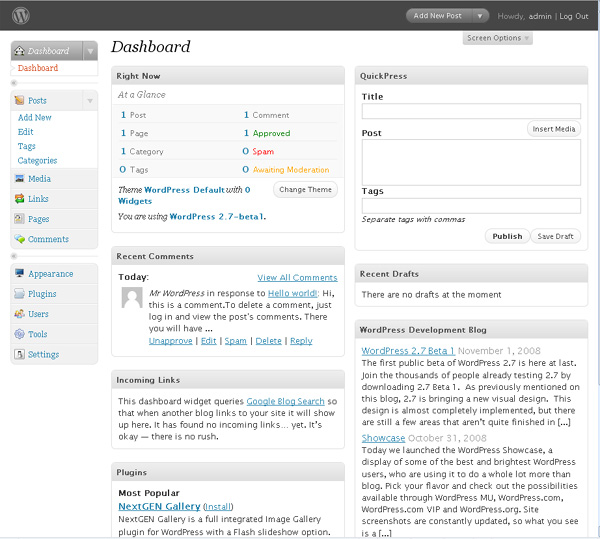Screen dimensions: 600x539
Task: Select Categories under Posts
Action: tap(38, 161)
